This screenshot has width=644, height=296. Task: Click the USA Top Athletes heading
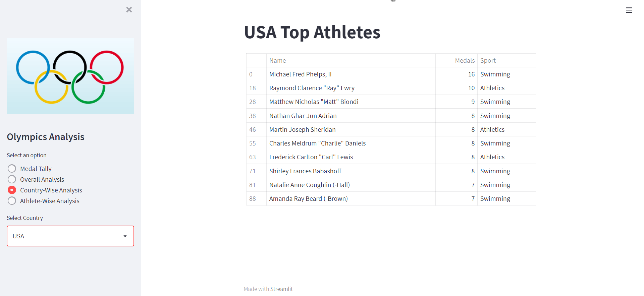[x=312, y=32]
